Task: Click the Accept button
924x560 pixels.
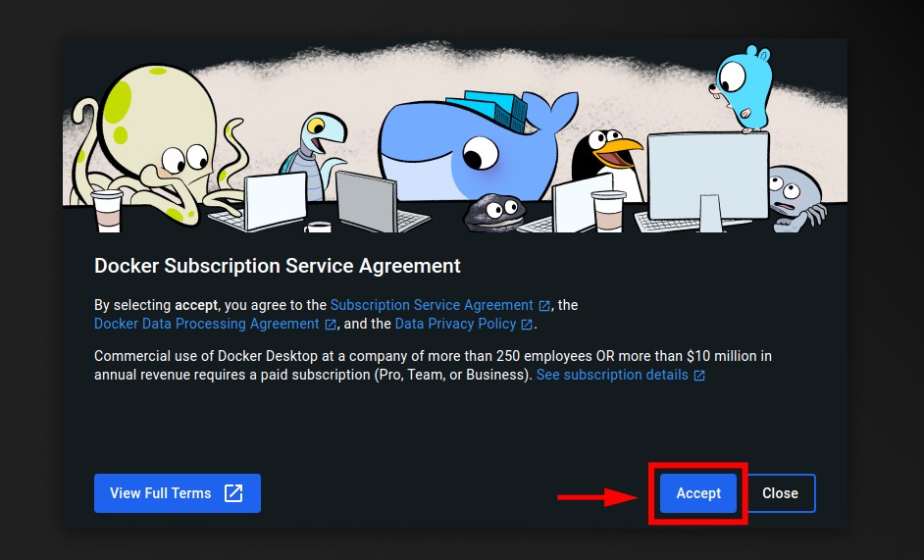Action: pyautogui.click(x=698, y=492)
